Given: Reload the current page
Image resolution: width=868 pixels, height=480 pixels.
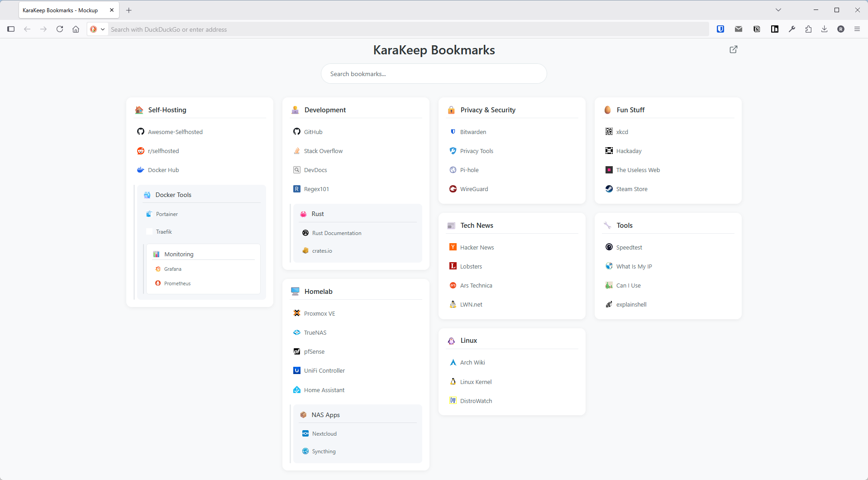Looking at the screenshot, I should pos(60,29).
